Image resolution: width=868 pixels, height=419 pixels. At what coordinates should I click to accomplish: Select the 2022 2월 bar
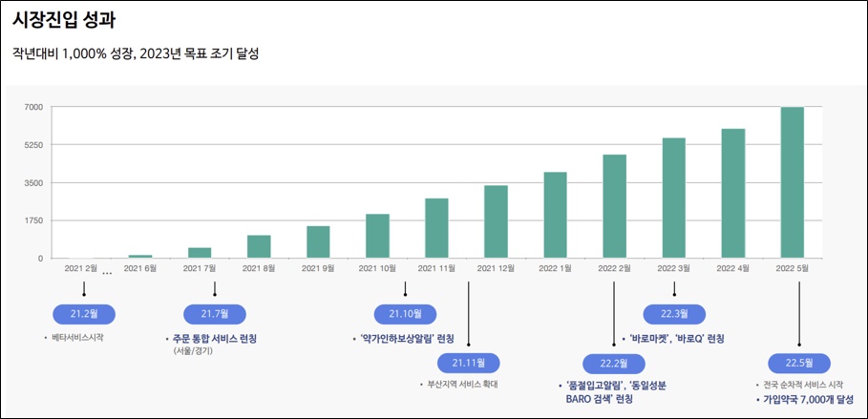coord(614,206)
